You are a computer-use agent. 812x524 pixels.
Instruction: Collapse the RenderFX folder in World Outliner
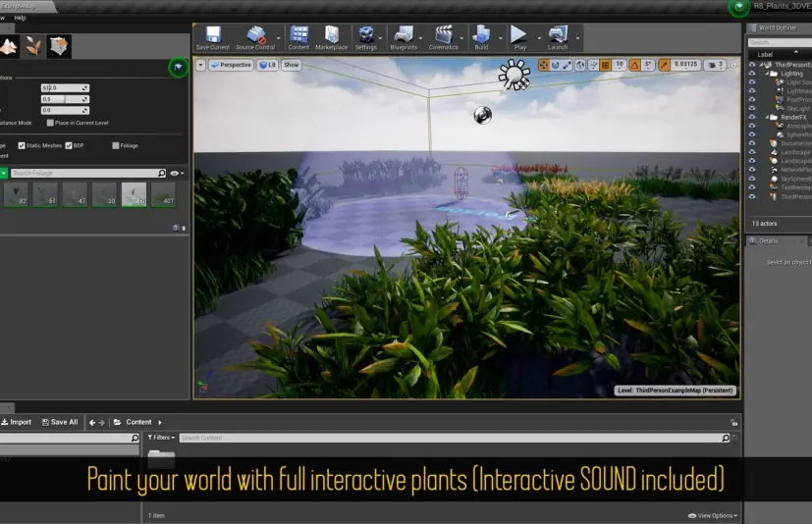(x=768, y=117)
